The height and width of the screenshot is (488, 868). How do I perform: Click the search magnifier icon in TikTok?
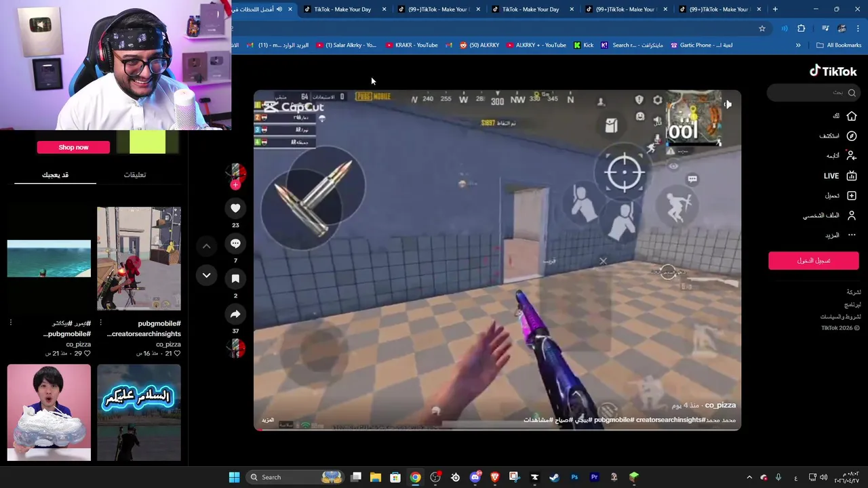click(x=852, y=93)
